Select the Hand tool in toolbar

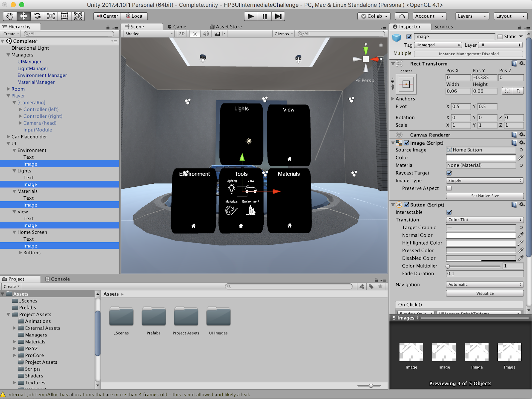coord(10,16)
